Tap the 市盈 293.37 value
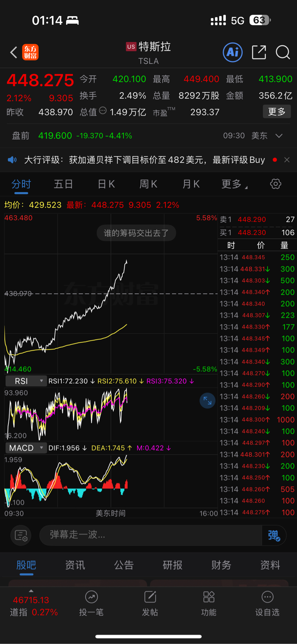This screenshot has height=644, width=297. [205, 112]
